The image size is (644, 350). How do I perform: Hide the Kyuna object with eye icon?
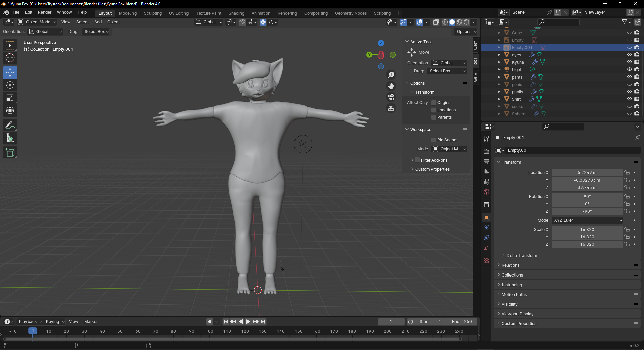click(x=629, y=62)
